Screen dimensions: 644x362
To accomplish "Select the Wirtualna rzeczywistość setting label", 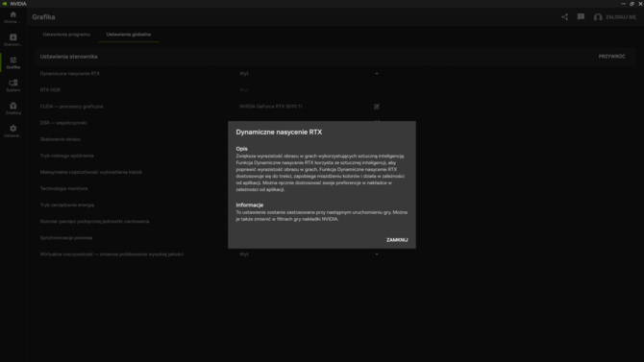I will click(111, 254).
